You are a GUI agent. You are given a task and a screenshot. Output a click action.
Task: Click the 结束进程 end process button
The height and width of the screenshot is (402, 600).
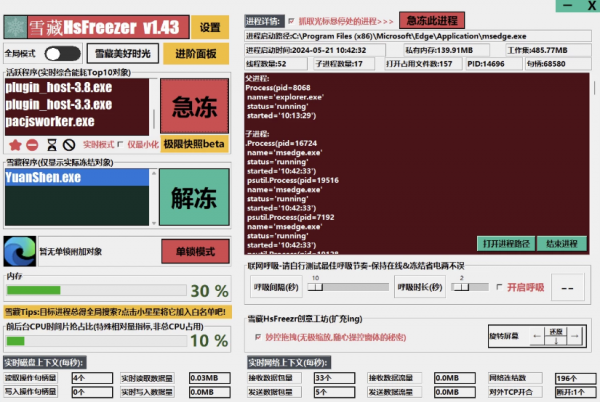561,244
